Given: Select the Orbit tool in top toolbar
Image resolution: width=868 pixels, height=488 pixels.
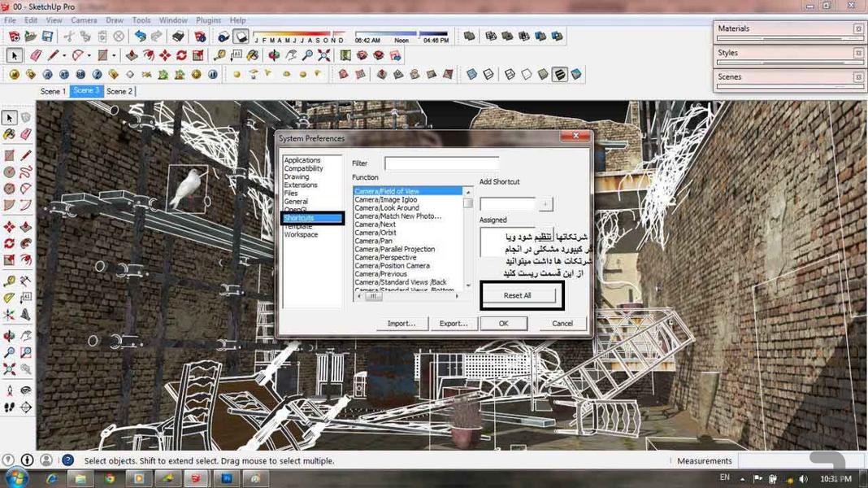Looking at the screenshot, I should tap(274, 55).
